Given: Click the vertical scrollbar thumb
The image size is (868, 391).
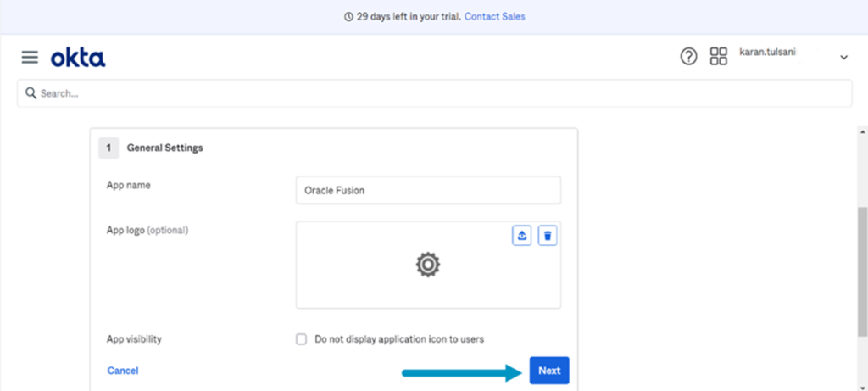Looking at the screenshot, I should tap(862, 272).
